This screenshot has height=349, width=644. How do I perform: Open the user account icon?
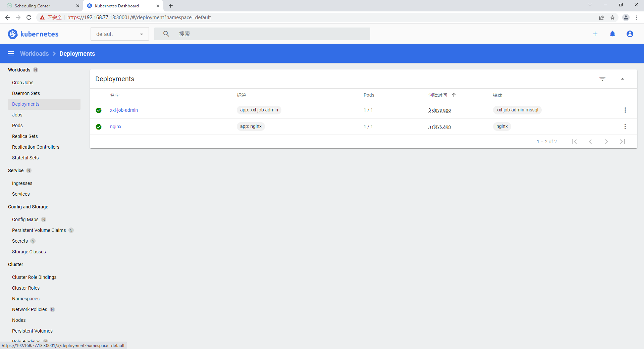pyautogui.click(x=630, y=34)
